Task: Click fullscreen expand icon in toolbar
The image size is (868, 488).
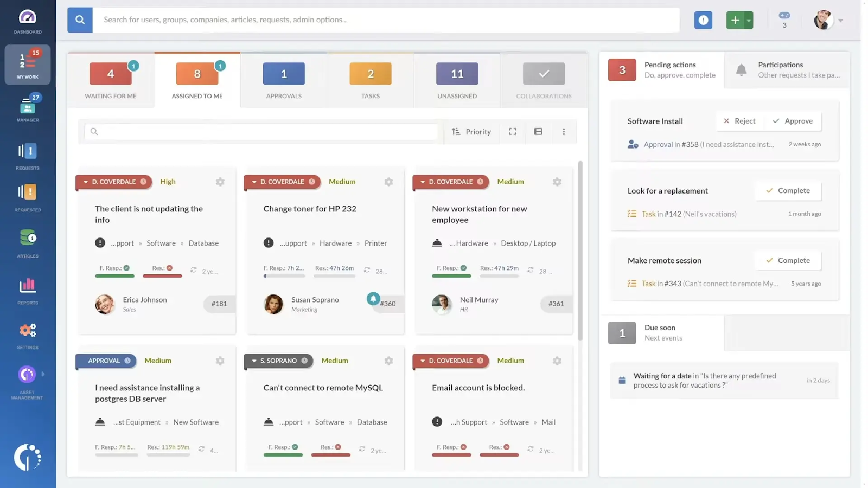Action: 512,132
